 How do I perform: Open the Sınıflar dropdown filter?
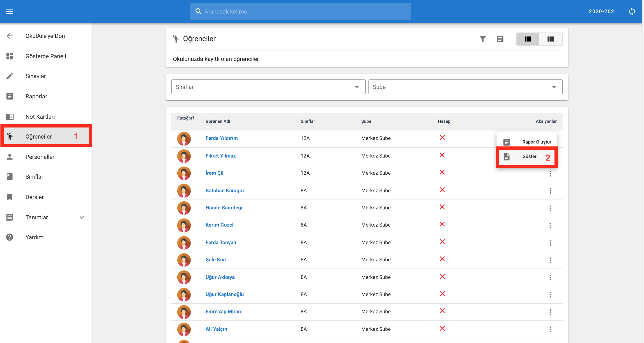click(268, 87)
